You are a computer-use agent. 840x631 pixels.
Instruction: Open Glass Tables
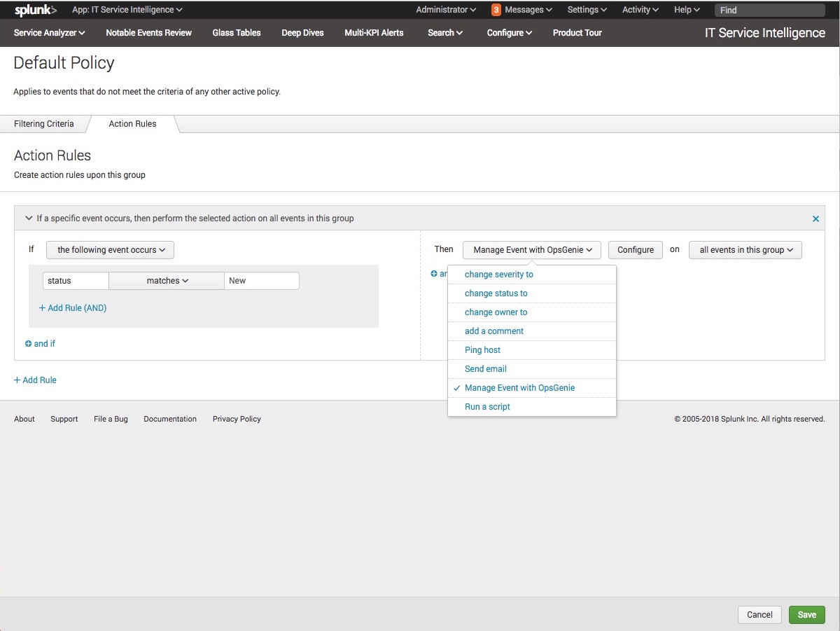tap(237, 33)
